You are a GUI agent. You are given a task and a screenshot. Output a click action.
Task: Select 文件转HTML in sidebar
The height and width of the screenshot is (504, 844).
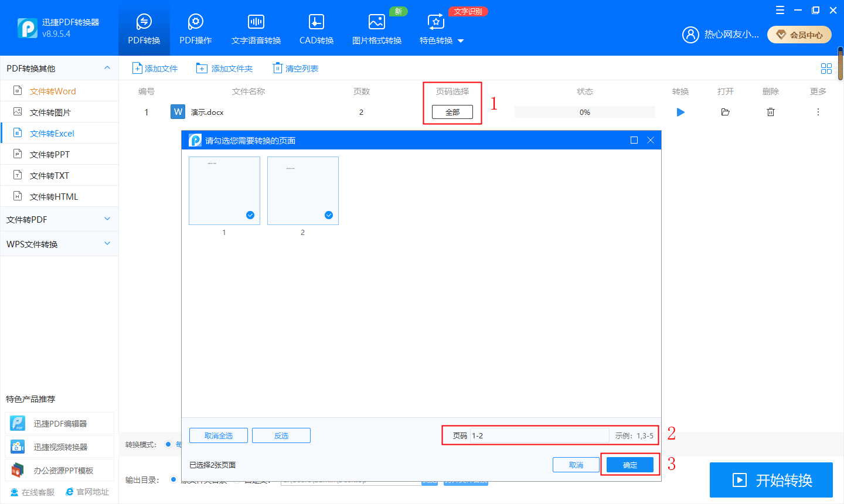[x=59, y=196]
